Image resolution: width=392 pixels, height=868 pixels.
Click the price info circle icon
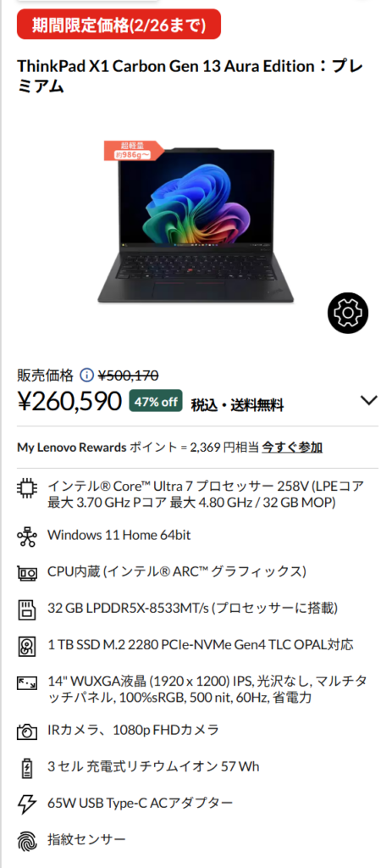[x=87, y=376]
